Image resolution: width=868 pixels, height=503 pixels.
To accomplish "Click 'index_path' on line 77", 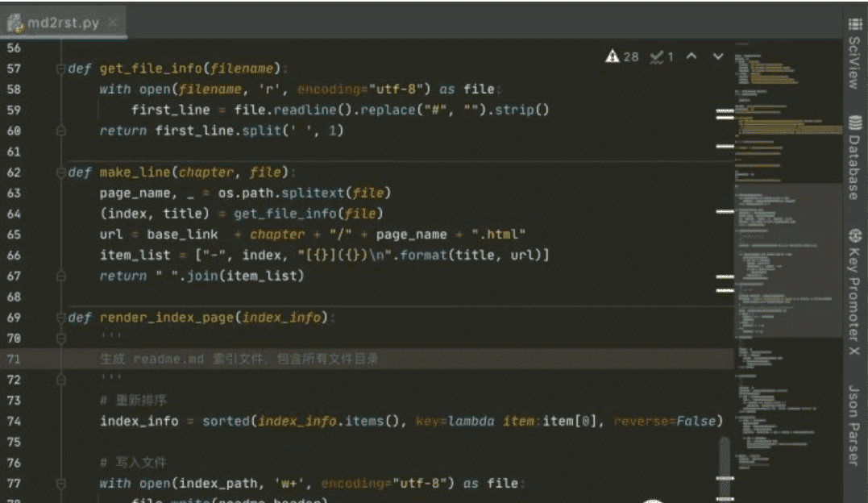I will tap(218, 484).
